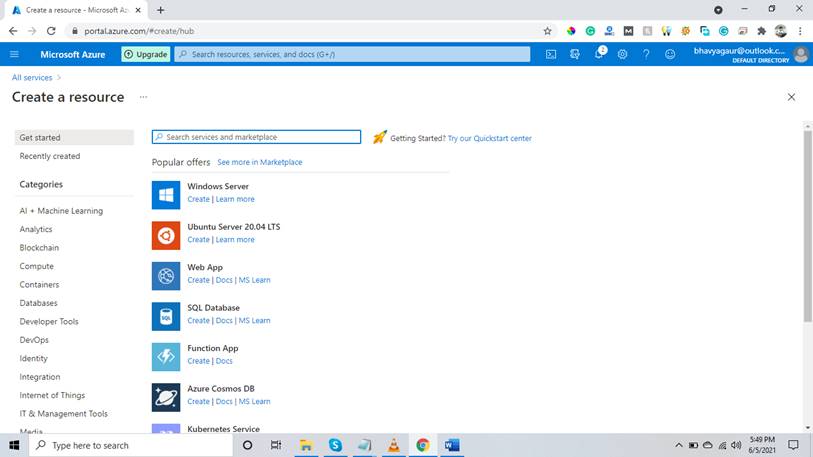Open See more in Marketplace link
The height and width of the screenshot is (457, 813).
click(260, 162)
